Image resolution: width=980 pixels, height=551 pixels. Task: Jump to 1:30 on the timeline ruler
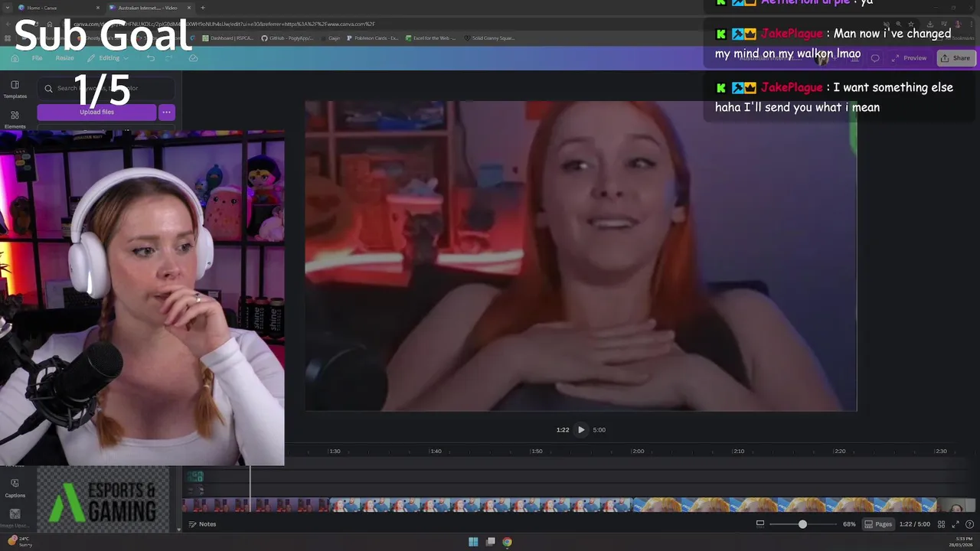[335, 452]
